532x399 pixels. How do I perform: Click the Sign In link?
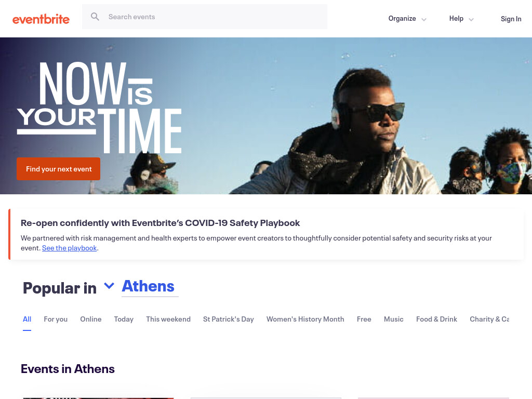click(511, 19)
